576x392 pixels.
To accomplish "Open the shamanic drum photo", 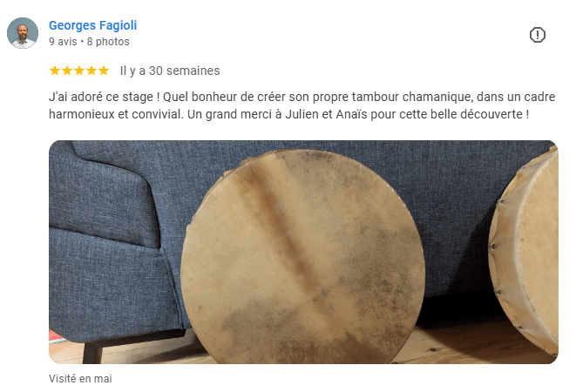I will coord(303,252).
